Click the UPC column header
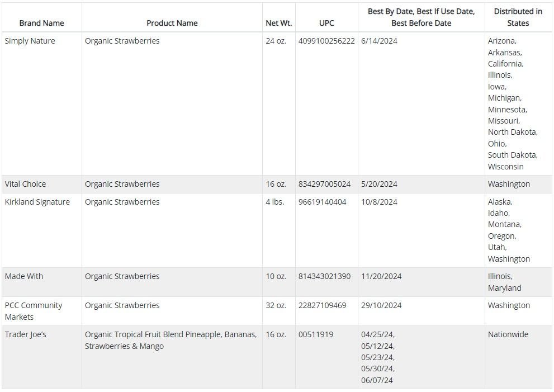The width and height of the screenshot is (554, 392). 326,23
